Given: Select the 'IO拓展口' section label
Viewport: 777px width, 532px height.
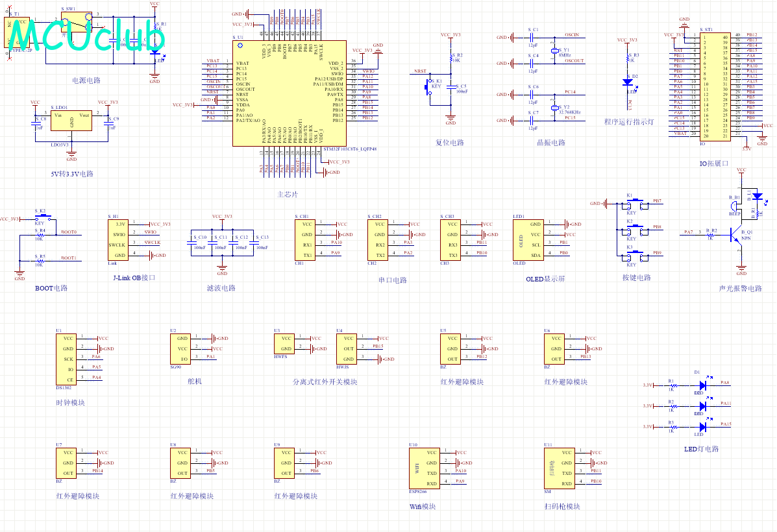Looking at the screenshot, I should pos(714,163).
